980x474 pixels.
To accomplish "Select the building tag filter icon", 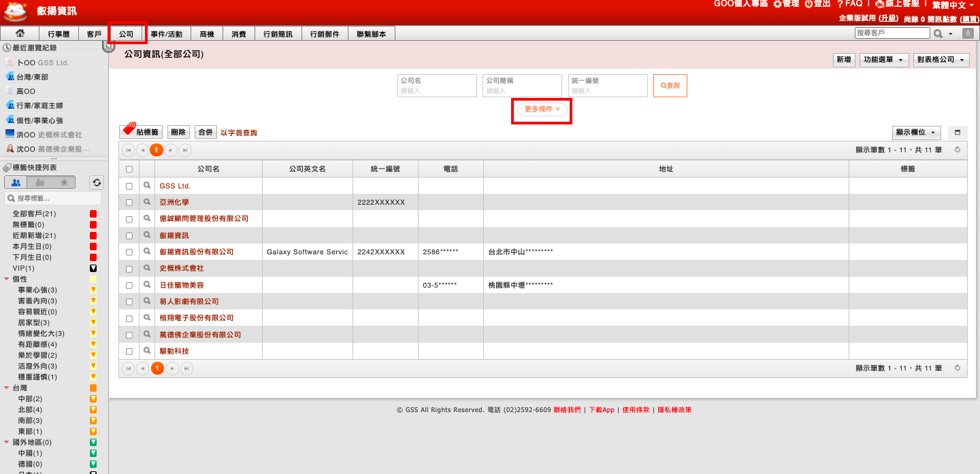I will (40, 182).
